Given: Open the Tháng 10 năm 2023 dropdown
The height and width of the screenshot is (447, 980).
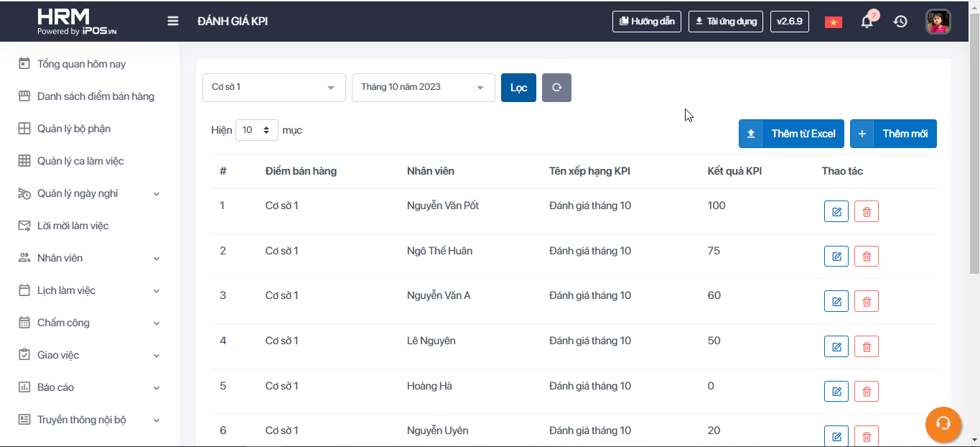Looking at the screenshot, I should pos(423,88).
